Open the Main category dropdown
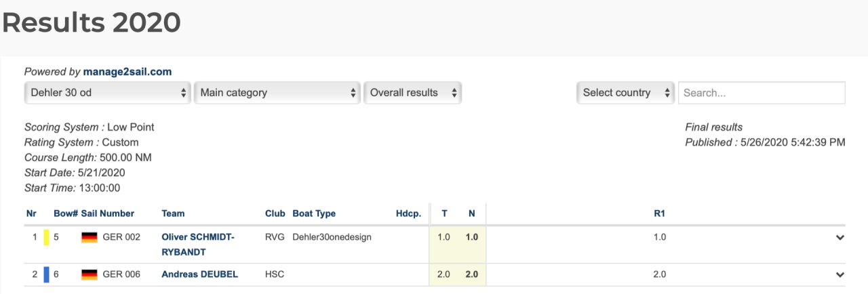The image size is (868, 294). pos(277,93)
